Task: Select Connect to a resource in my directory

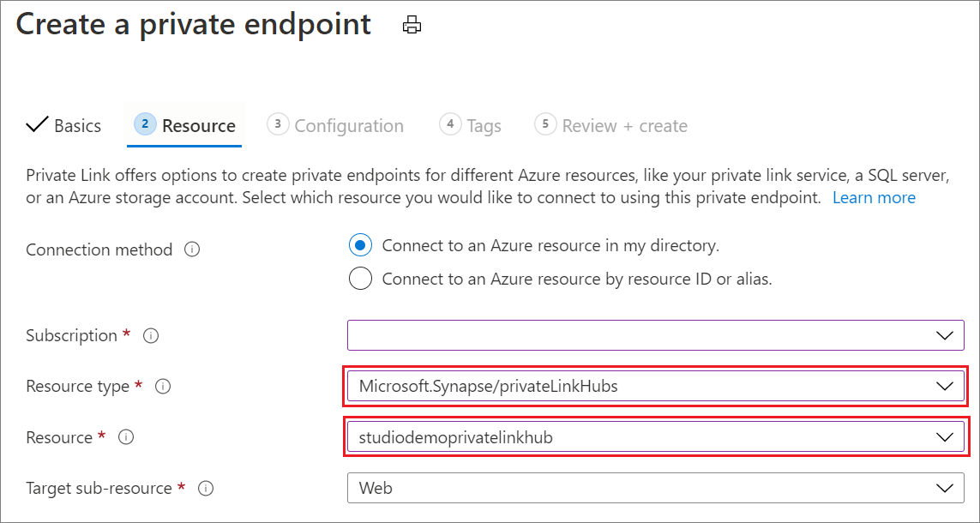Action: (x=361, y=246)
